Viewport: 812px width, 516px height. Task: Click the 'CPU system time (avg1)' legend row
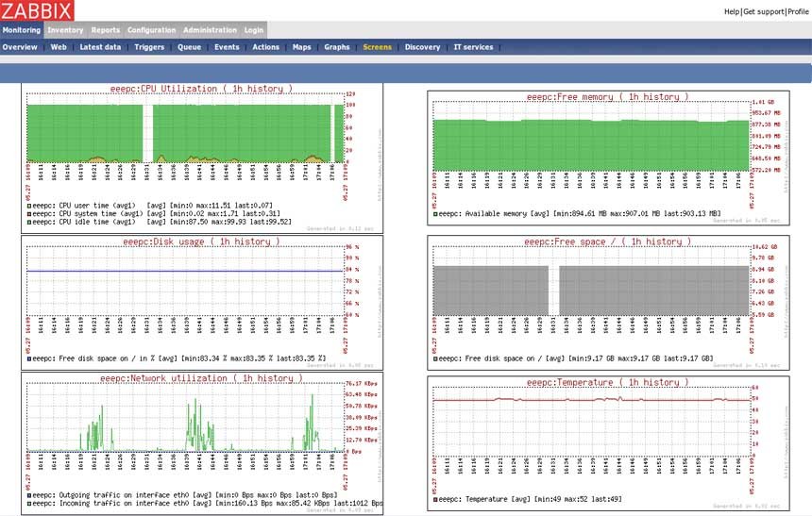(x=154, y=213)
